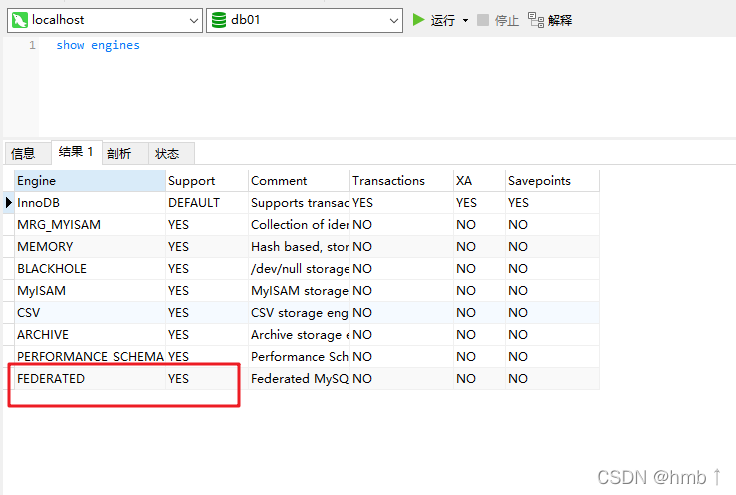Click the current row arrow beside InnoDB

tap(9, 203)
